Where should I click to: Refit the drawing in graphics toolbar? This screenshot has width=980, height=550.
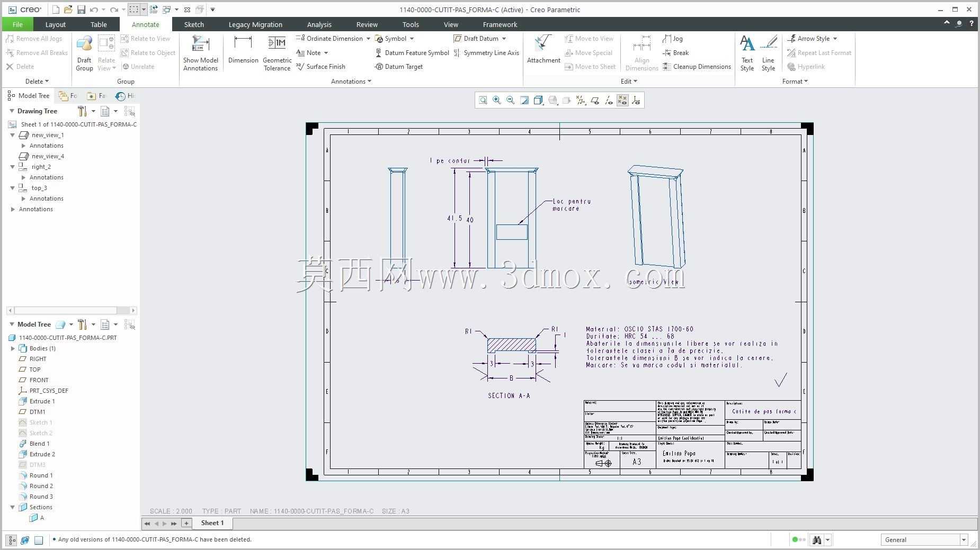pyautogui.click(x=483, y=100)
